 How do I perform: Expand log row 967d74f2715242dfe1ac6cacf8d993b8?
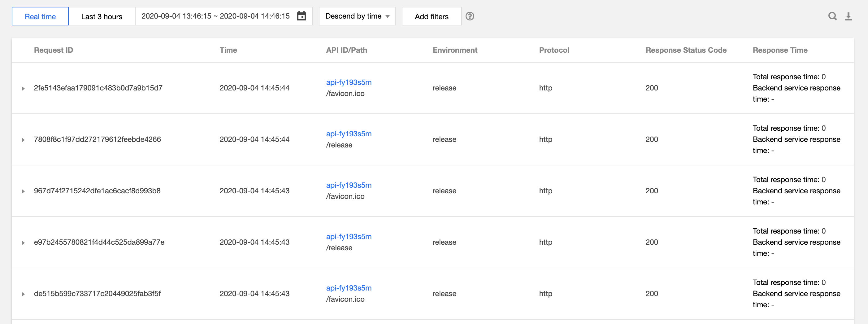[x=23, y=191]
